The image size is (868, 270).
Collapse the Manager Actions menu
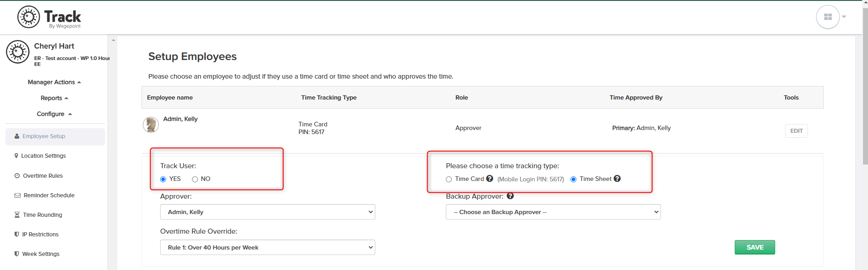[54, 82]
